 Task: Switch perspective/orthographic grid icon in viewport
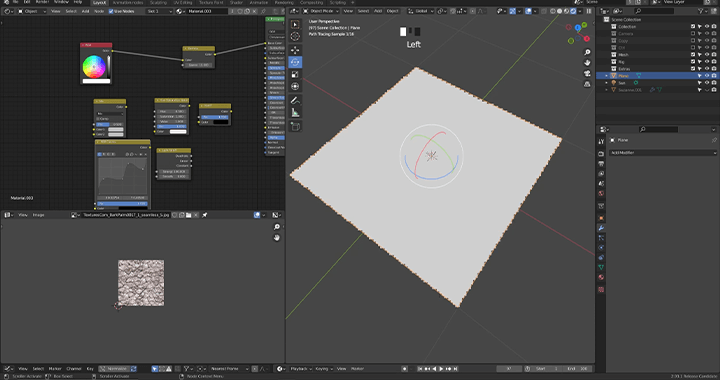587,84
